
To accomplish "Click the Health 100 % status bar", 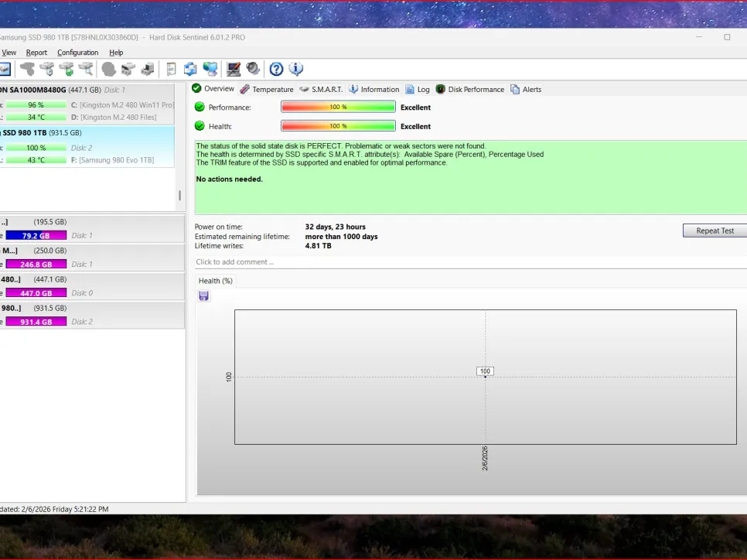I will pyautogui.click(x=338, y=126).
